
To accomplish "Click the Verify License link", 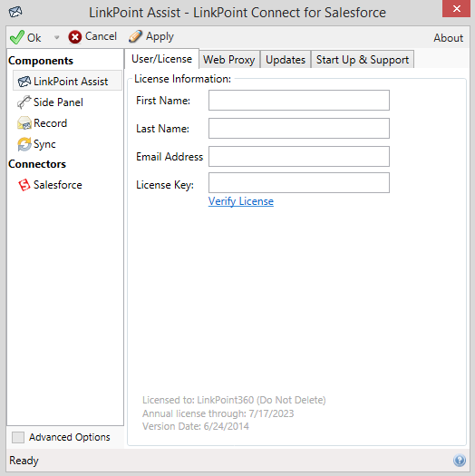I will (241, 201).
